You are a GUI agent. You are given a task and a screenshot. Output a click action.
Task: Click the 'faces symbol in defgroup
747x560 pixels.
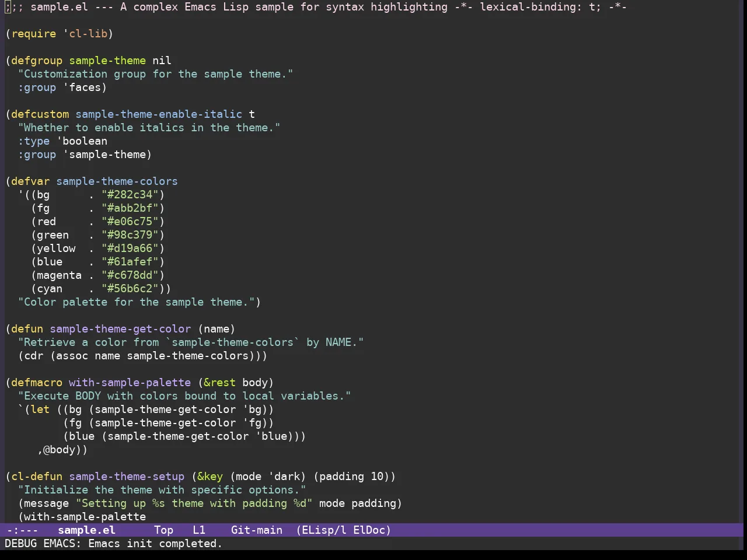coord(82,87)
